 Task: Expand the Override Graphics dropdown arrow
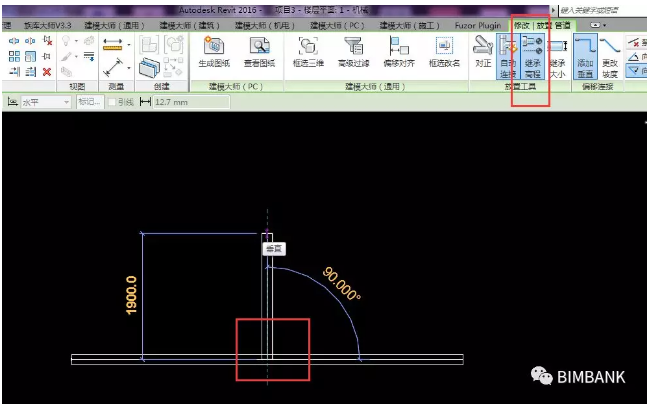pyautogui.click(x=76, y=56)
